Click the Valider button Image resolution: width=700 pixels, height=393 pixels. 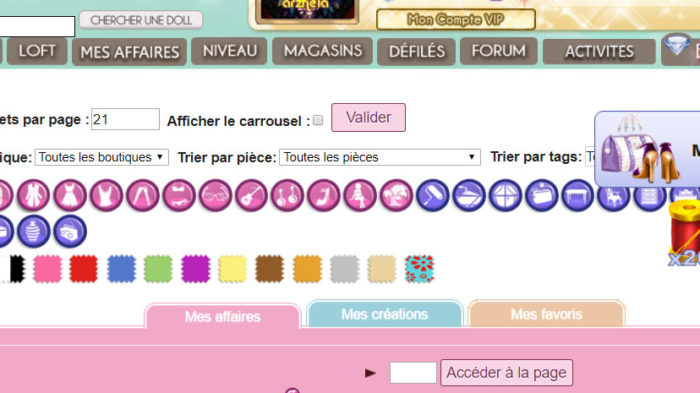[x=368, y=117]
